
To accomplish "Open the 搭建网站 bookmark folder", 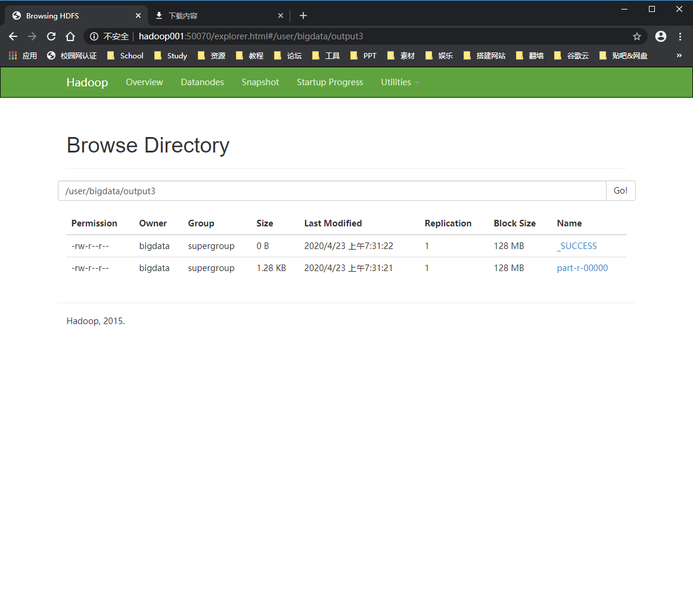I will (485, 55).
